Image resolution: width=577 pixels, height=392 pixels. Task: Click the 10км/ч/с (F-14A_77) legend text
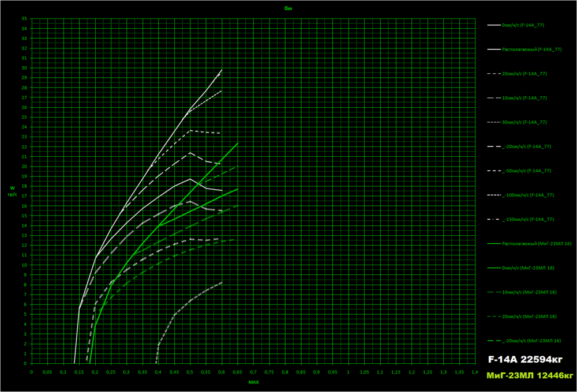pyautogui.click(x=526, y=97)
